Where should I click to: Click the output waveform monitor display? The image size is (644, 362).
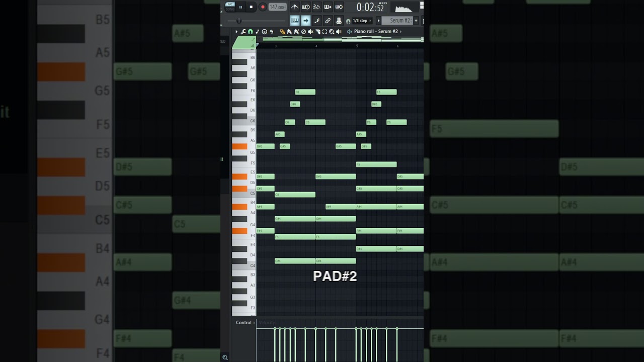(x=405, y=7)
